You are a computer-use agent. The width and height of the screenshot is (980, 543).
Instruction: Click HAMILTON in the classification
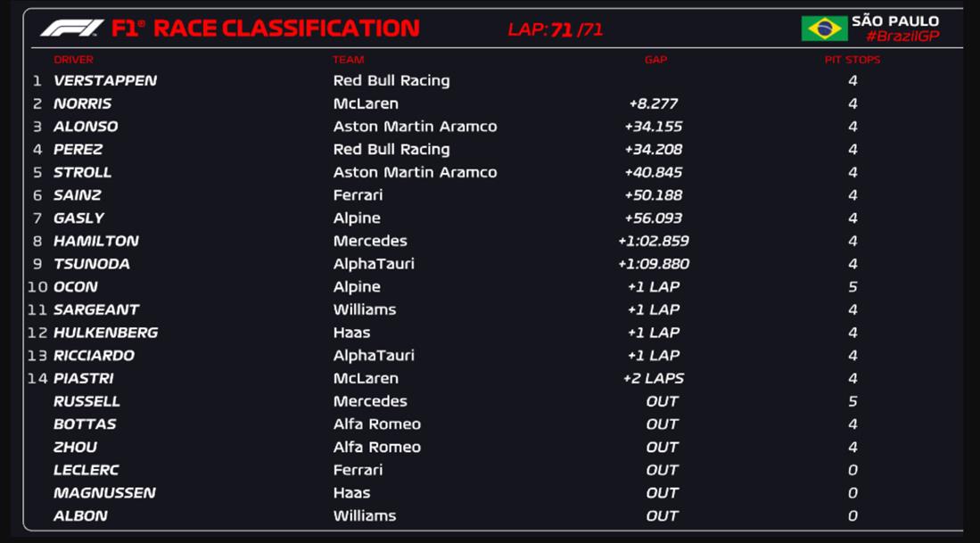pyautogui.click(x=95, y=241)
